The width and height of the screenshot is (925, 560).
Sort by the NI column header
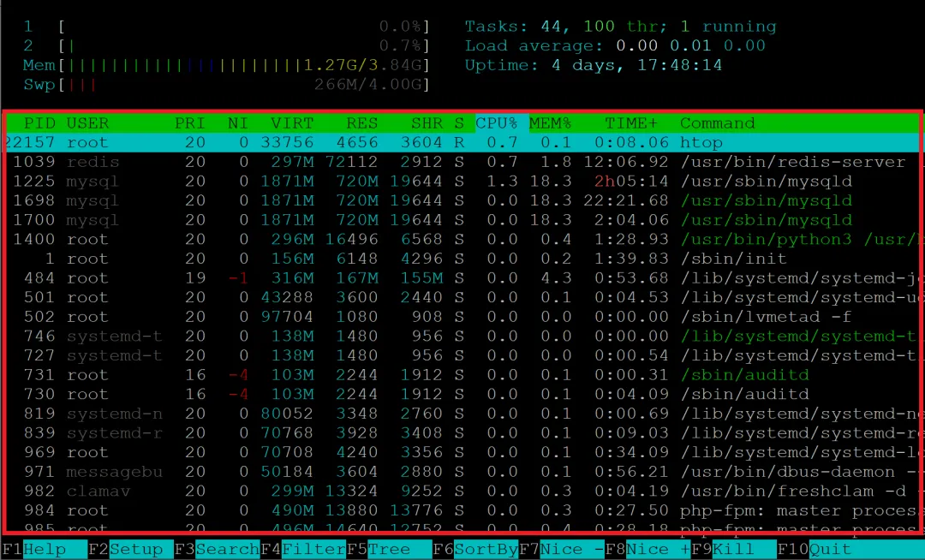[x=238, y=123]
